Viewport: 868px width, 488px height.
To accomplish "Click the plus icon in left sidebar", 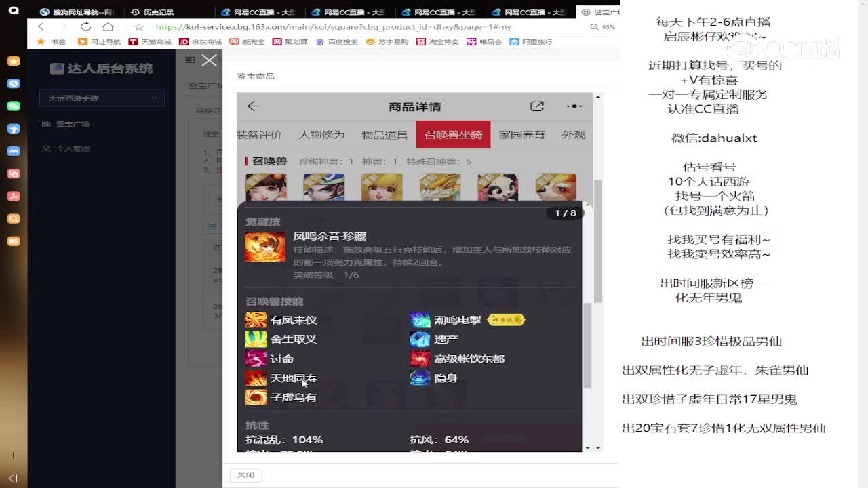I will [13, 455].
